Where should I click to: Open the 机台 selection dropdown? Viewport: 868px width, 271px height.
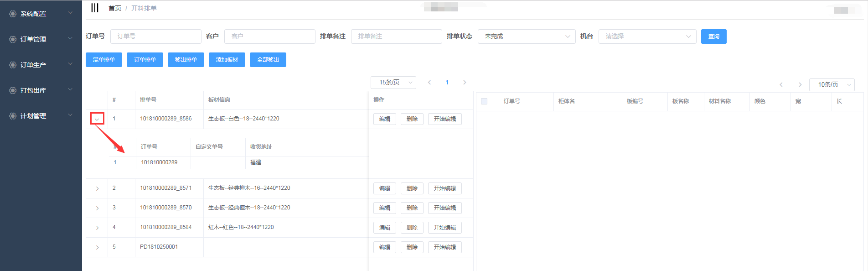tap(647, 36)
